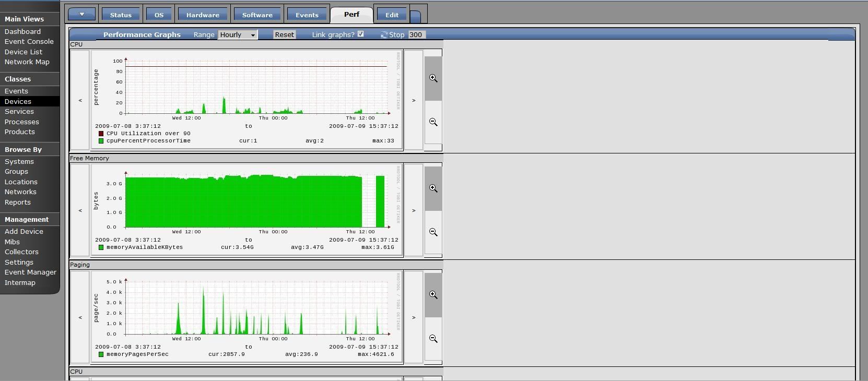Viewport: 868px width, 381px height.
Task: Zoom in on the CPU graph
Action: pyautogui.click(x=433, y=78)
